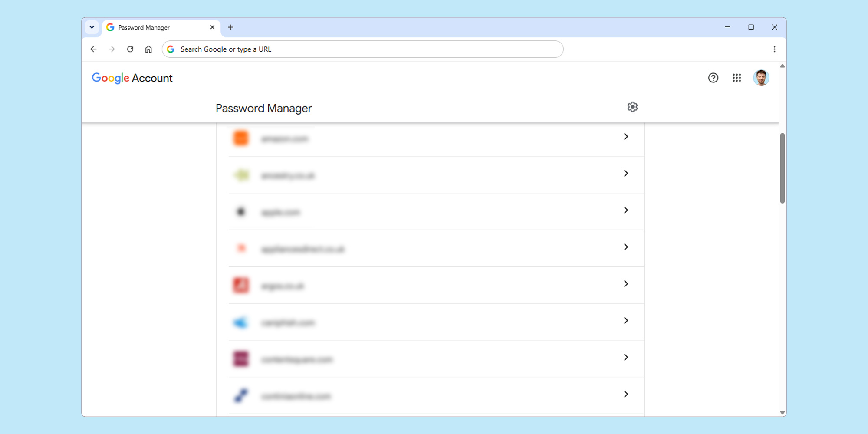Click the light green site favicon
Image resolution: width=868 pixels, height=434 pixels.
pos(241,175)
